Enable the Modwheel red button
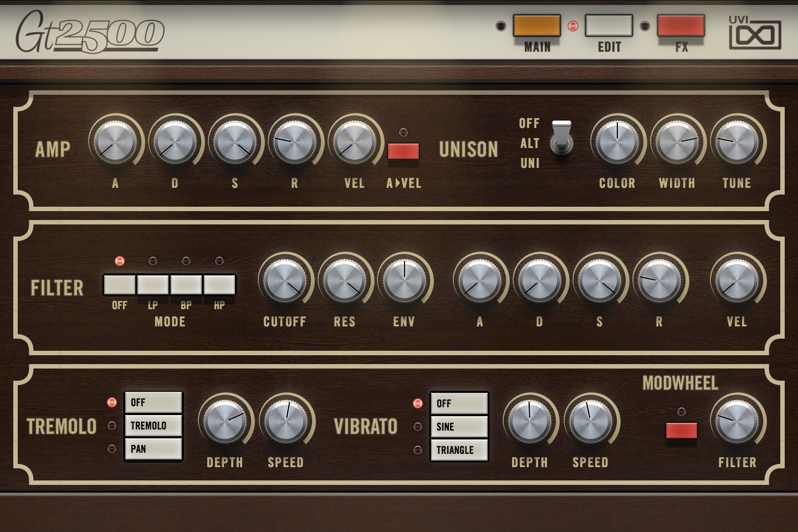Screen dimensions: 798x532 point(681,431)
